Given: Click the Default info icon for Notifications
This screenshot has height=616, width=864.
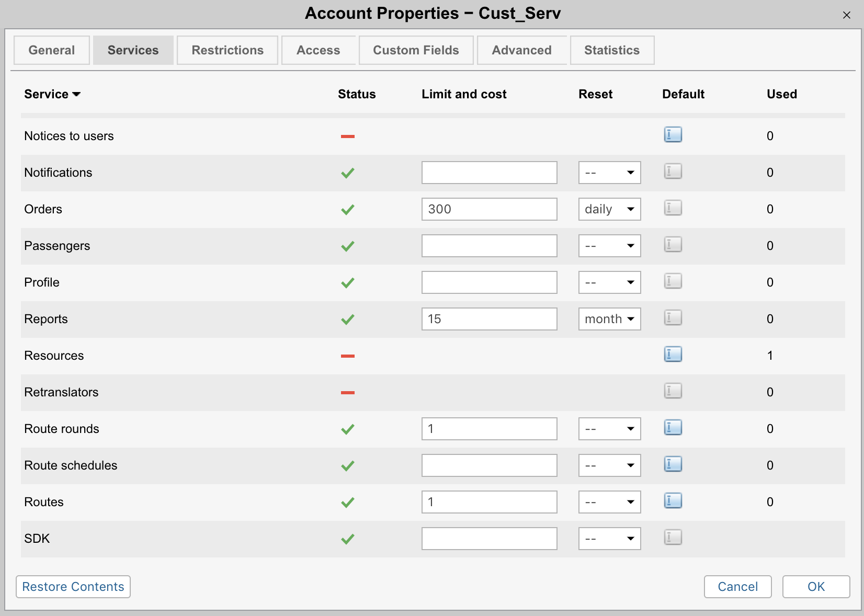Looking at the screenshot, I should pyautogui.click(x=673, y=172).
